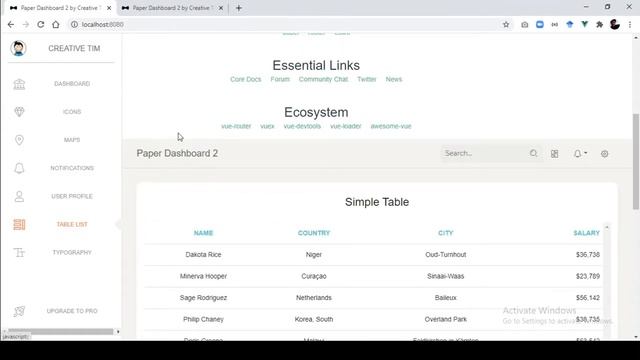640x360 pixels.
Task: Open the Chrome three-dot menu
Action: [630, 24]
